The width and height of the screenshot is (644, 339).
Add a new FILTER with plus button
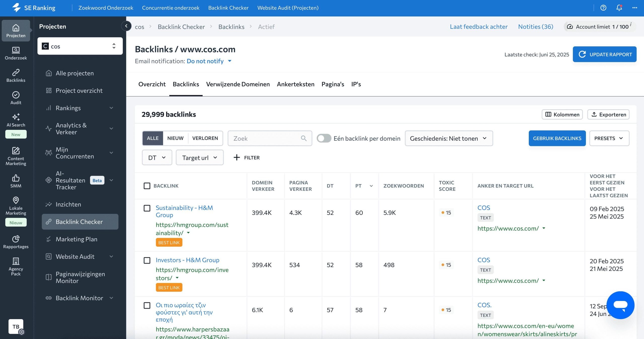tap(247, 158)
